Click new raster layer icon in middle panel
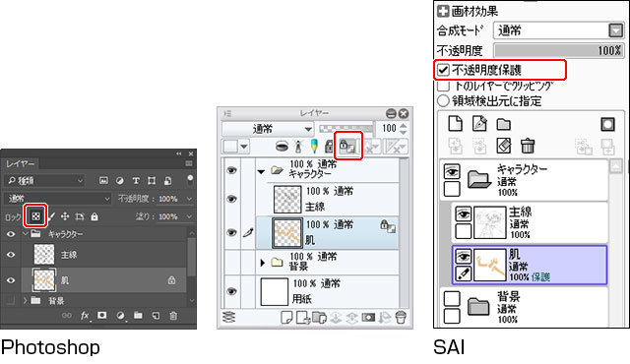The image size is (630, 364). (x=285, y=318)
